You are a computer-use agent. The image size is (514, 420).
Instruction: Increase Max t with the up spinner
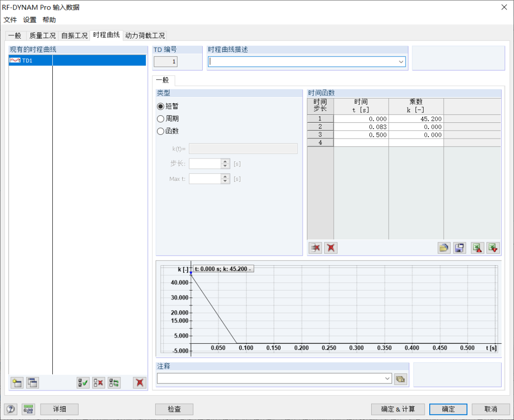pyautogui.click(x=225, y=176)
